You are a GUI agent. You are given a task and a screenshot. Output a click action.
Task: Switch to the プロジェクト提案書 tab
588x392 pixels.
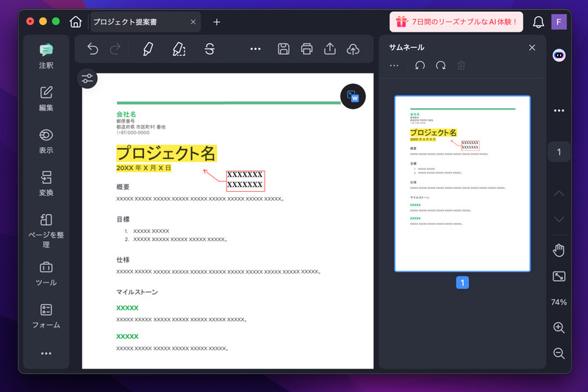pos(144,22)
